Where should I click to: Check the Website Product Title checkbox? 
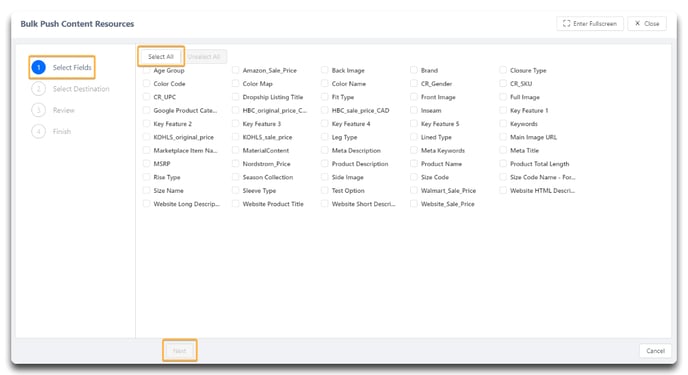click(x=236, y=204)
